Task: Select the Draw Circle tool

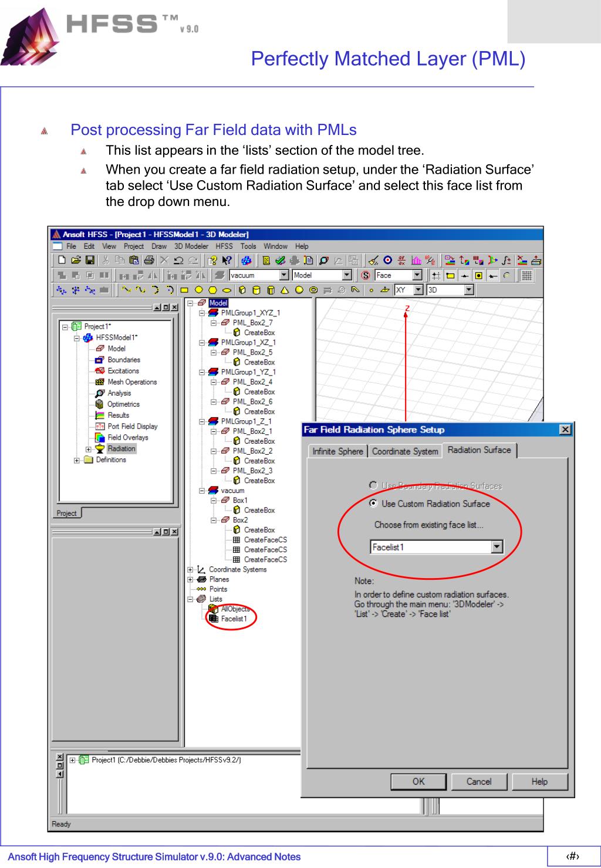Action: tap(199, 290)
